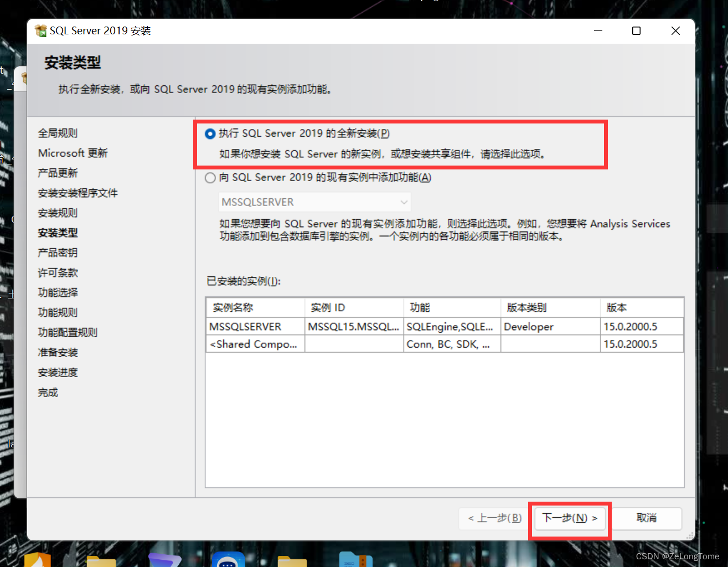This screenshot has width=728, height=567.
Task: Click 安装进度 in the steps list
Action: coord(58,373)
